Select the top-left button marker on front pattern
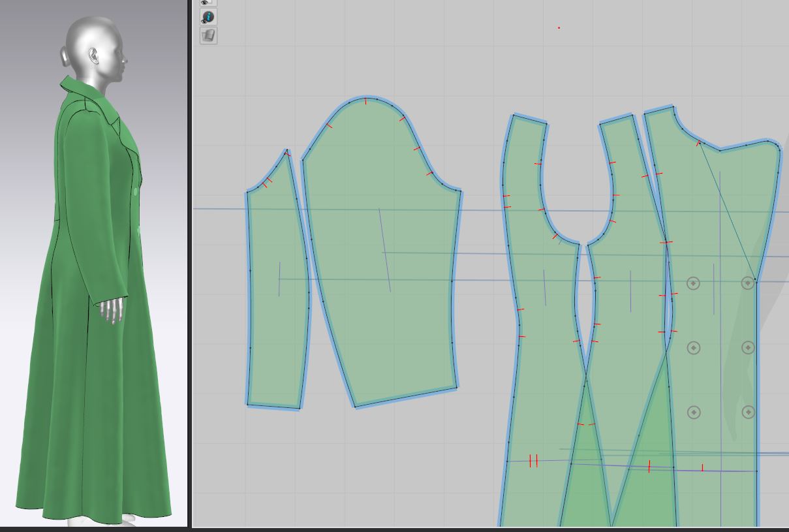Image resolution: width=789 pixels, height=532 pixels. (693, 283)
